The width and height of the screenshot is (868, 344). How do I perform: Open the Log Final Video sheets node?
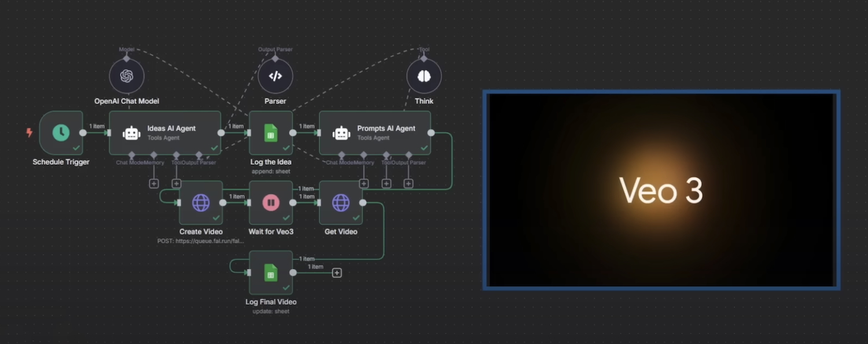click(271, 273)
